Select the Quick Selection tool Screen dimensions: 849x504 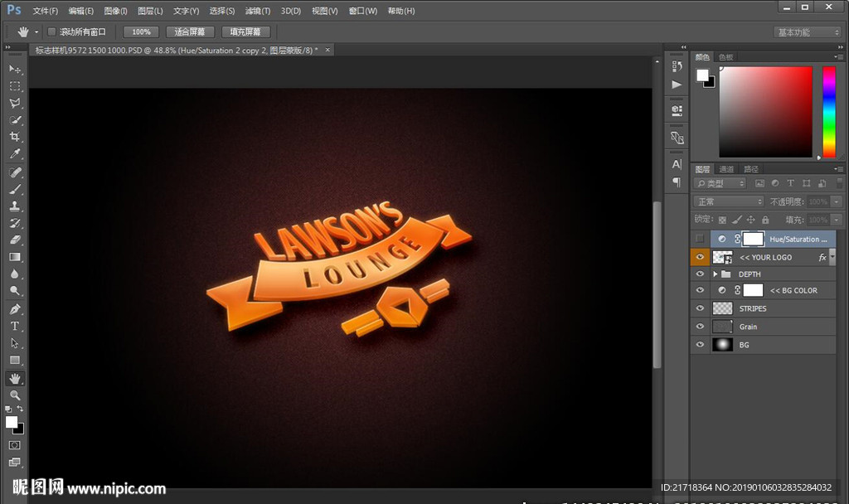point(15,119)
